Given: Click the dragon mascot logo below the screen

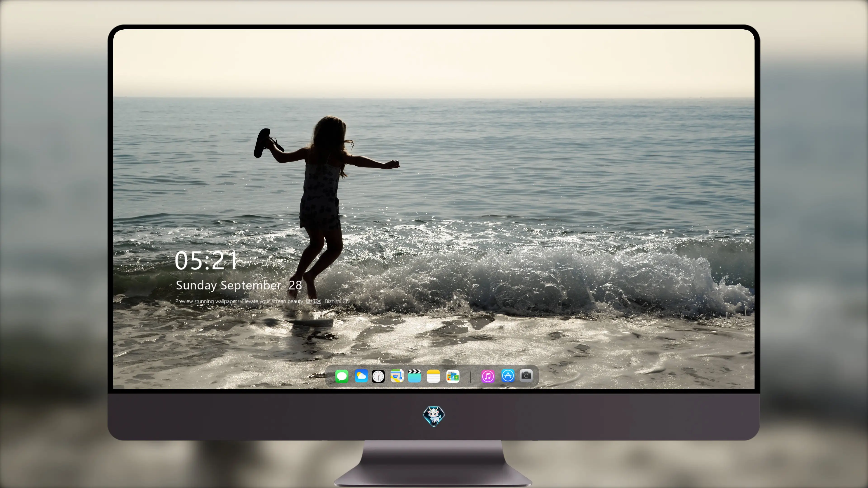Looking at the screenshot, I should click(x=434, y=416).
